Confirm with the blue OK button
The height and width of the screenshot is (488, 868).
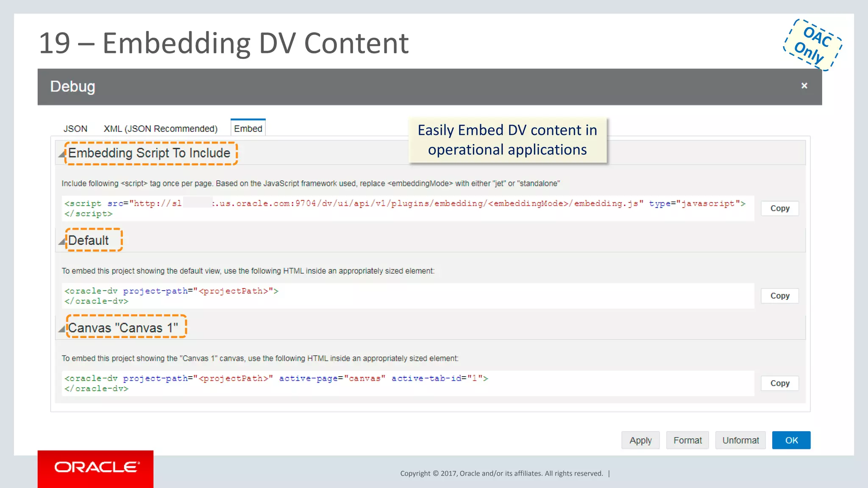pos(791,440)
